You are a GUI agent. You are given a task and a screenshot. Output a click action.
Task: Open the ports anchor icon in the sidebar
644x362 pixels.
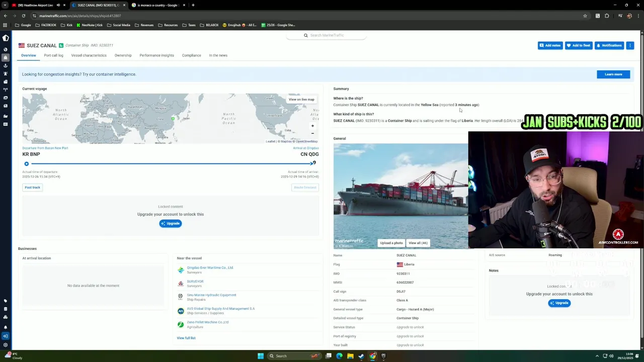[6, 65]
